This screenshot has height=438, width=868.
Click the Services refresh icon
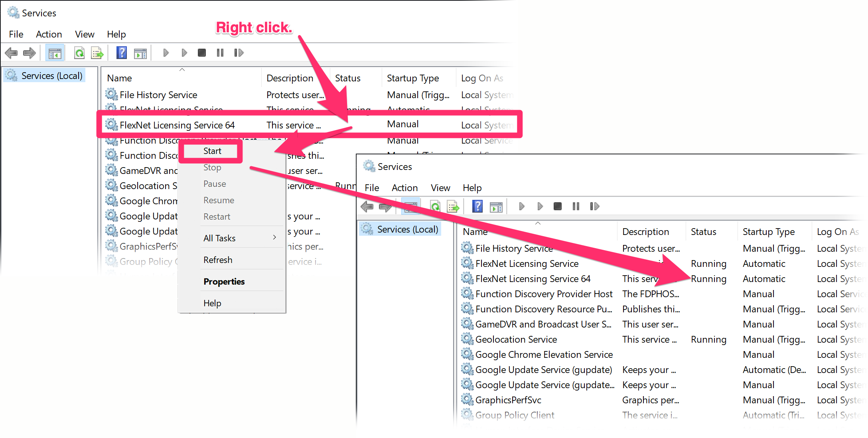coord(78,53)
